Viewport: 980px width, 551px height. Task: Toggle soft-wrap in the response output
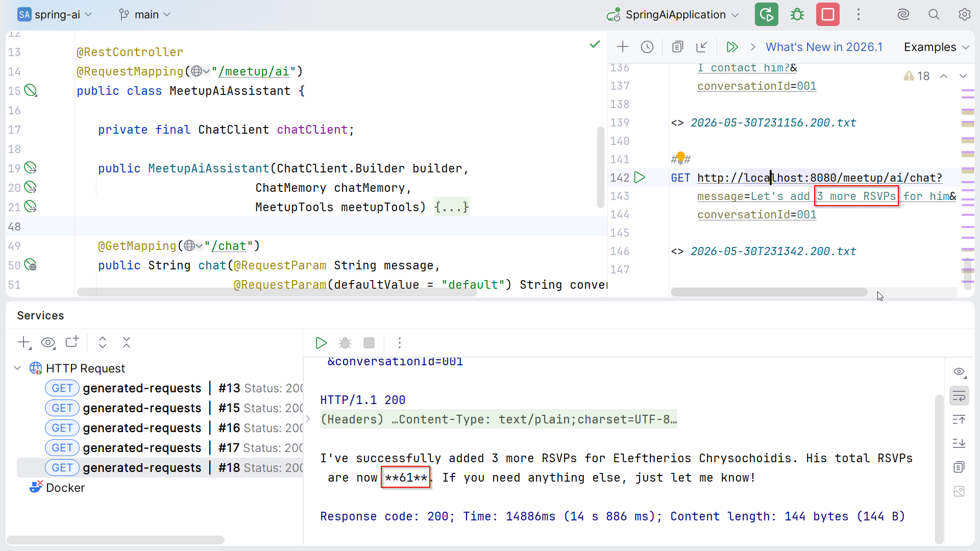(959, 396)
